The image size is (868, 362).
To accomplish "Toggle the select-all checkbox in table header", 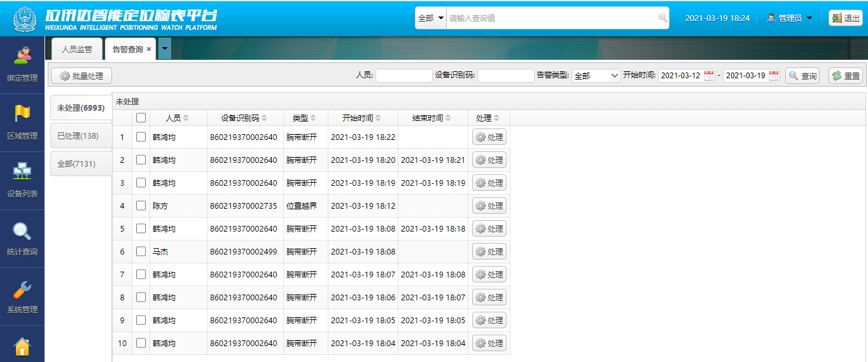I will click(x=141, y=118).
